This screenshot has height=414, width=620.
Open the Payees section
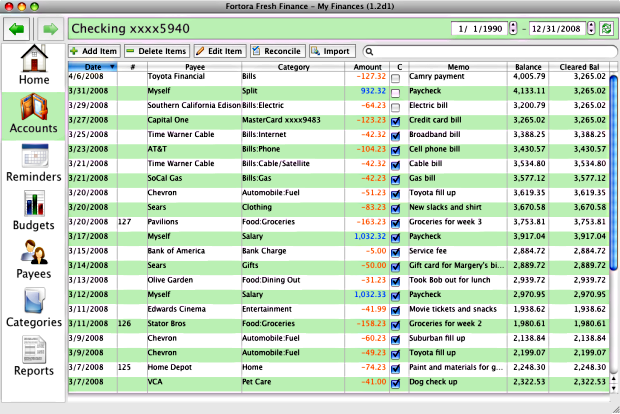(34, 259)
